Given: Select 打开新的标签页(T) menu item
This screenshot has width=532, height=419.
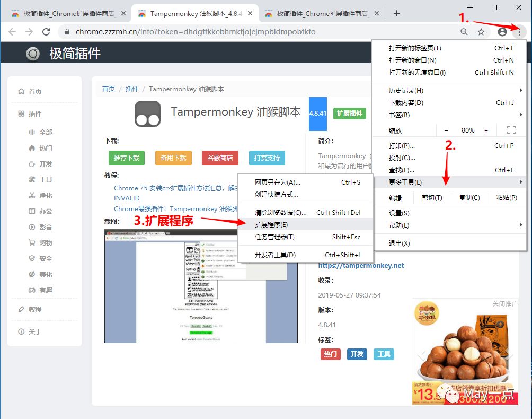Looking at the screenshot, I should [449, 48].
